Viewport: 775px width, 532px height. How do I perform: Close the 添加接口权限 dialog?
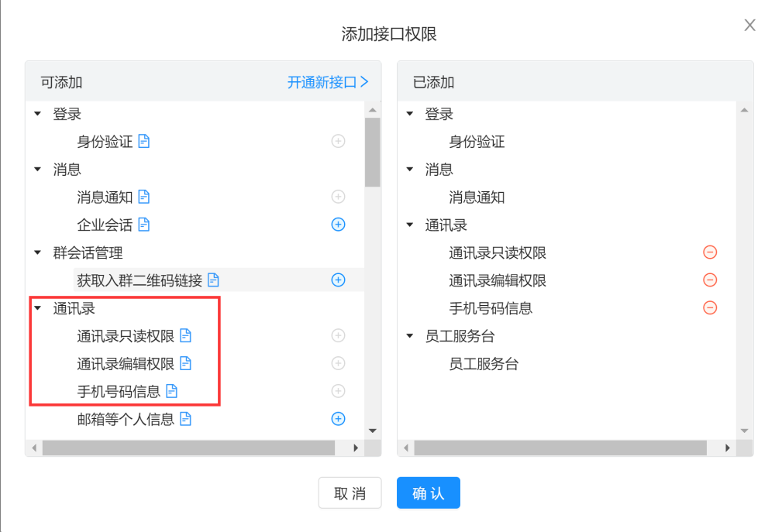pyautogui.click(x=749, y=26)
